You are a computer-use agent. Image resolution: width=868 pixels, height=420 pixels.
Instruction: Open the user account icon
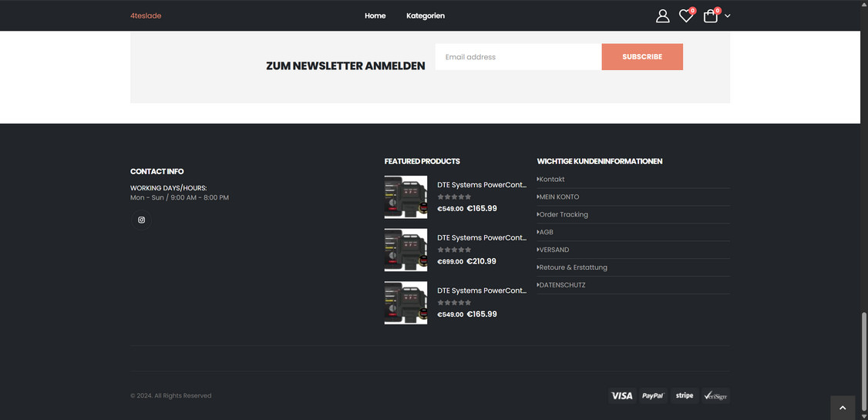click(662, 16)
